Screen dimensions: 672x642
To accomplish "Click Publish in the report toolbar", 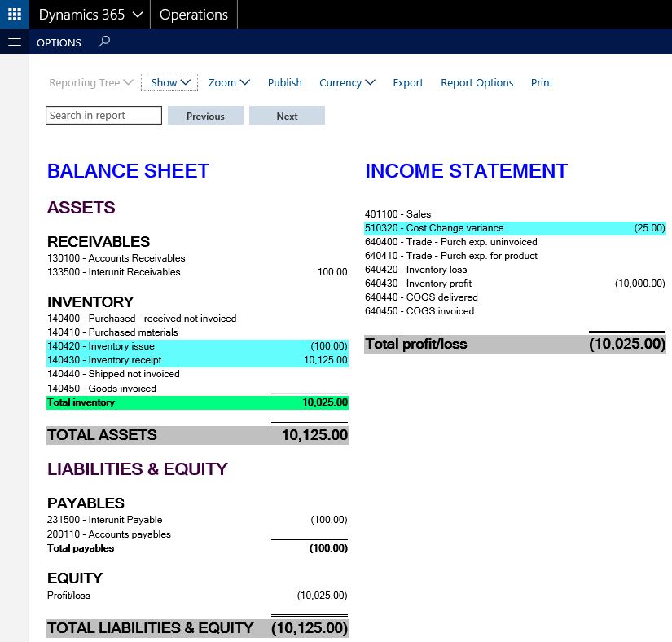I will click(x=285, y=82).
